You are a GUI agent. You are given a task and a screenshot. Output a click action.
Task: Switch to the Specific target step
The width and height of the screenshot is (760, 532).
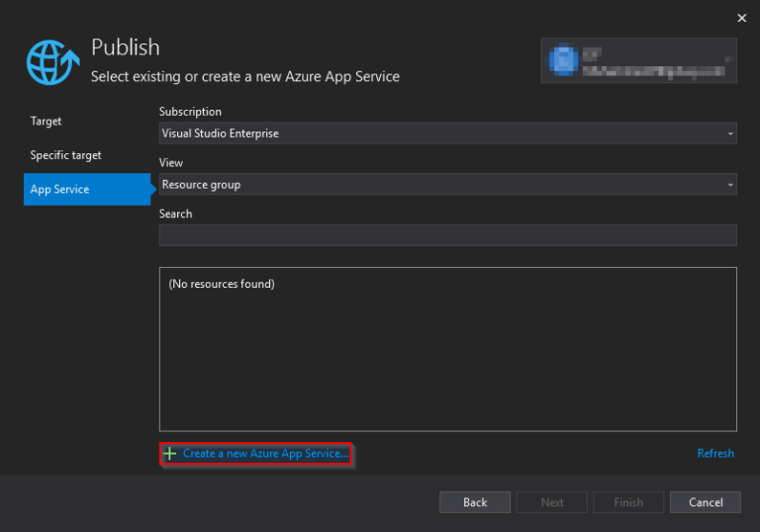(x=65, y=155)
